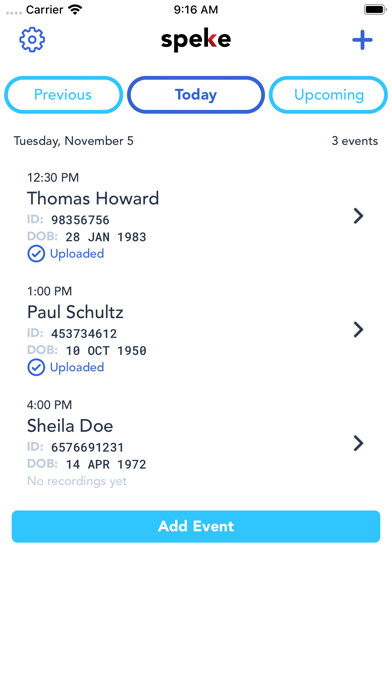Select the Sheila Doe name

70,426
